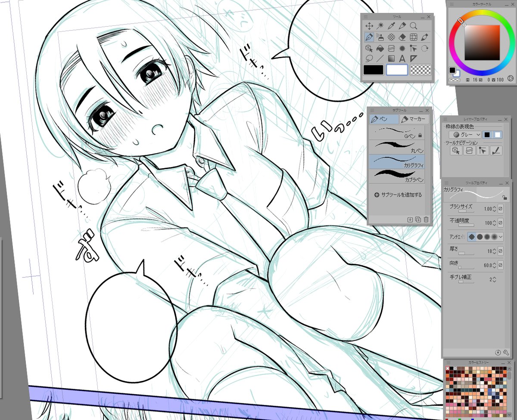Select the Lasso selection tool

369,59
